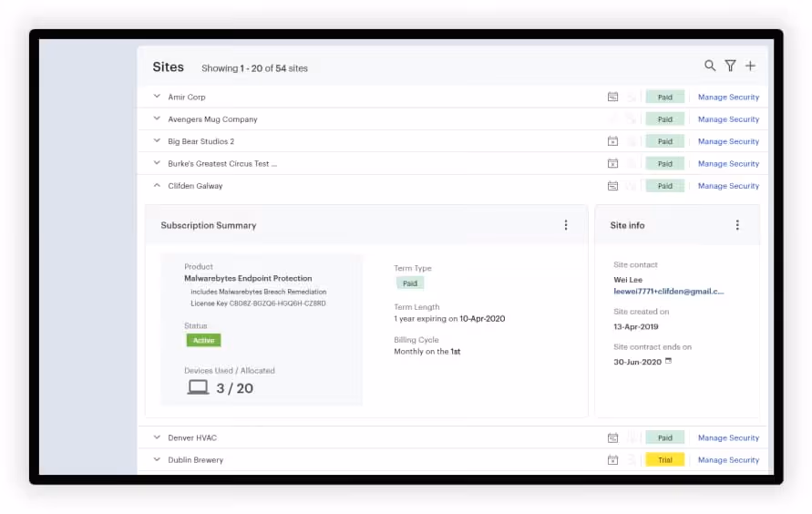812x514 pixels.
Task: Select the Dublin Brewery site name
Action: point(195,460)
